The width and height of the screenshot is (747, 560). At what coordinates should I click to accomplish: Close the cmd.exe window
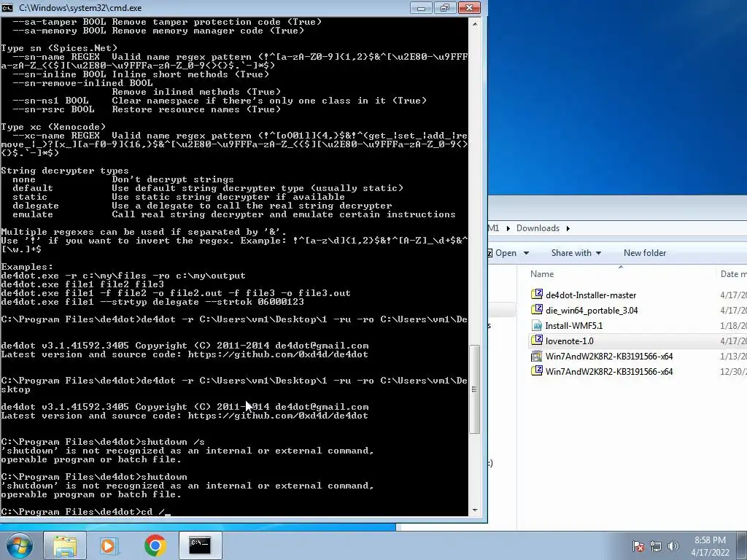(469, 7)
